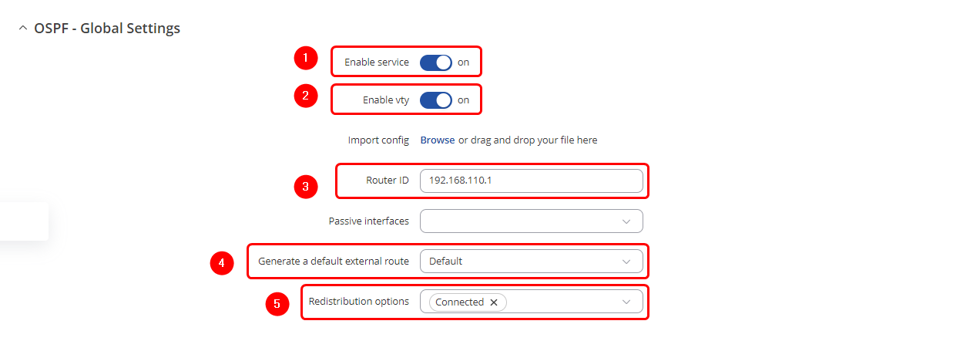Click red marker number 2

pyautogui.click(x=306, y=96)
